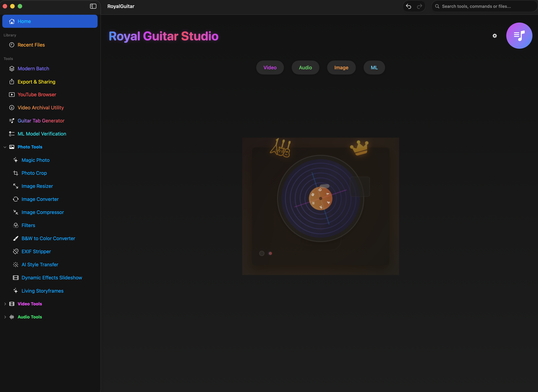Click the Image Compressor inward arrows icon
This screenshot has height=392, width=538.
pos(16,212)
